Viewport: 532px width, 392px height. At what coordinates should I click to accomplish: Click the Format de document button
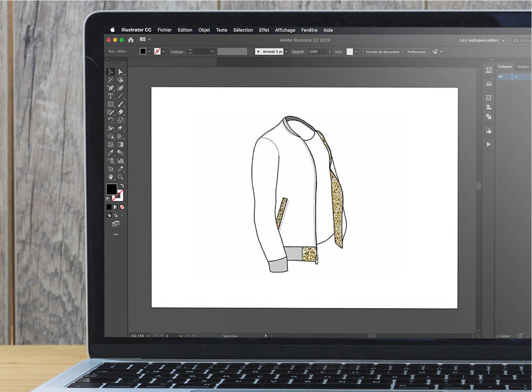pyautogui.click(x=382, y=52)
